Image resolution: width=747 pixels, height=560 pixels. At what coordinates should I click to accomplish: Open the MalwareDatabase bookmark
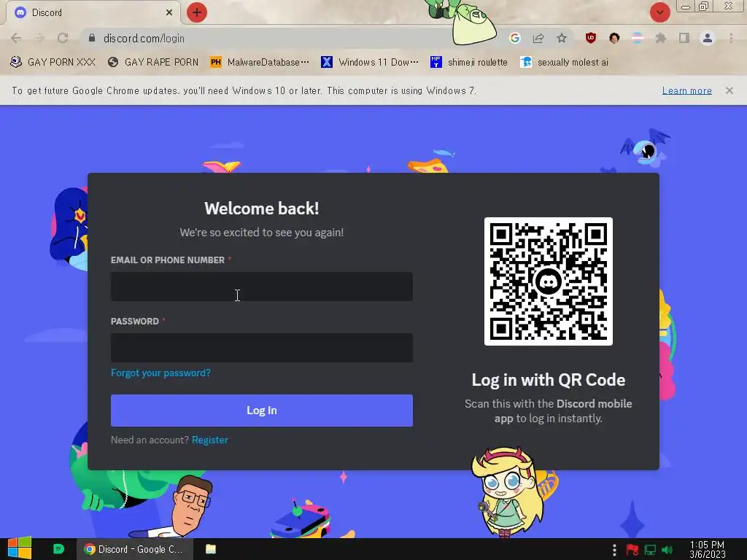click(260, 63)
